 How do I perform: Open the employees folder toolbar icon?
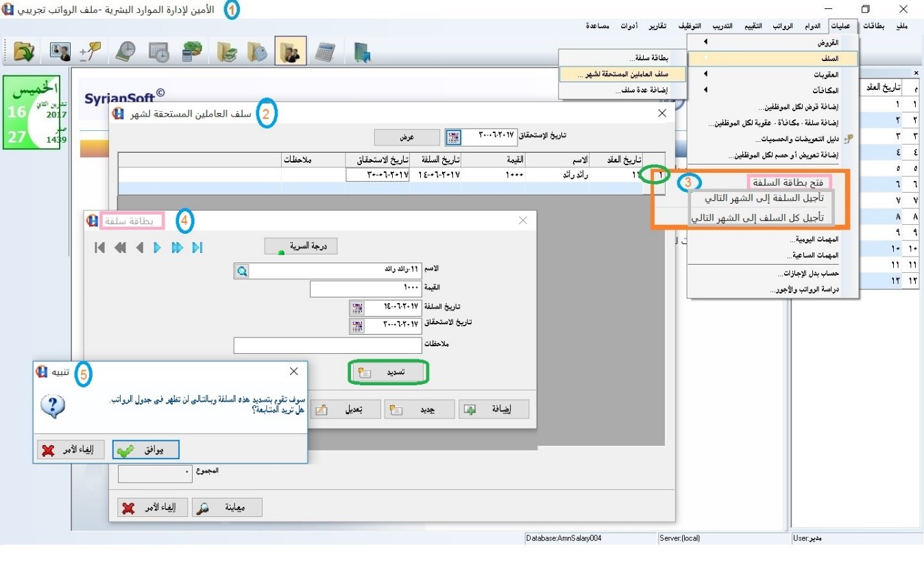(x=291, y=51)
